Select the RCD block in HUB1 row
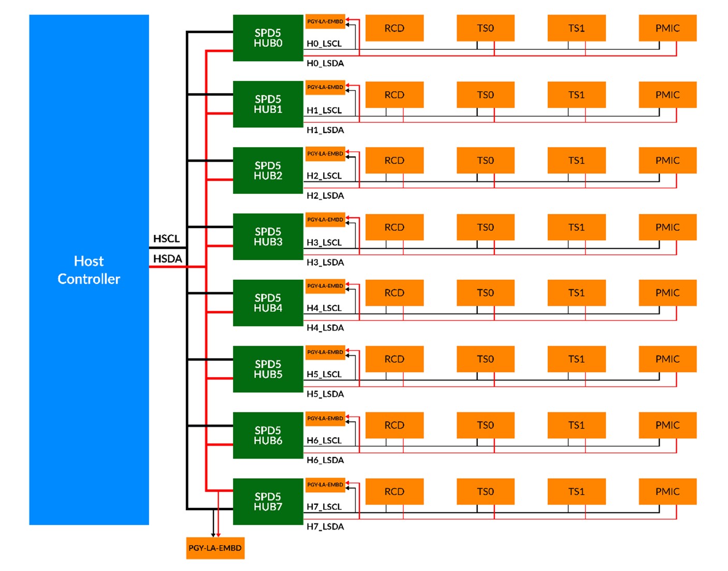 point(395,95)
